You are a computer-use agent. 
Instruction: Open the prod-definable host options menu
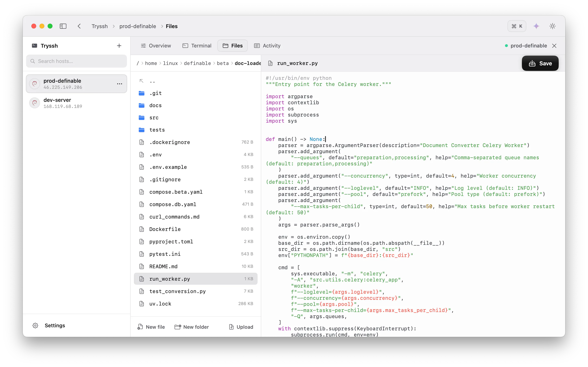point(120,84)
